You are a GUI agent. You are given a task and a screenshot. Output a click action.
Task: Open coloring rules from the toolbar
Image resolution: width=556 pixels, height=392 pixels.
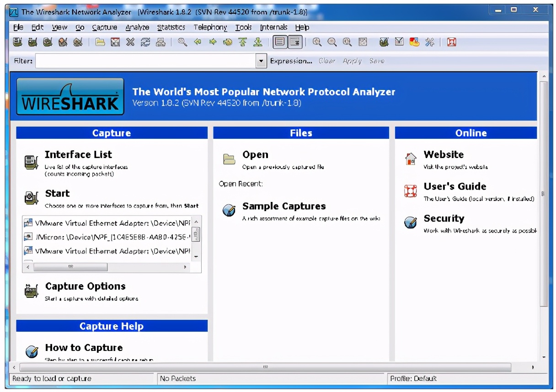[414, 42]
